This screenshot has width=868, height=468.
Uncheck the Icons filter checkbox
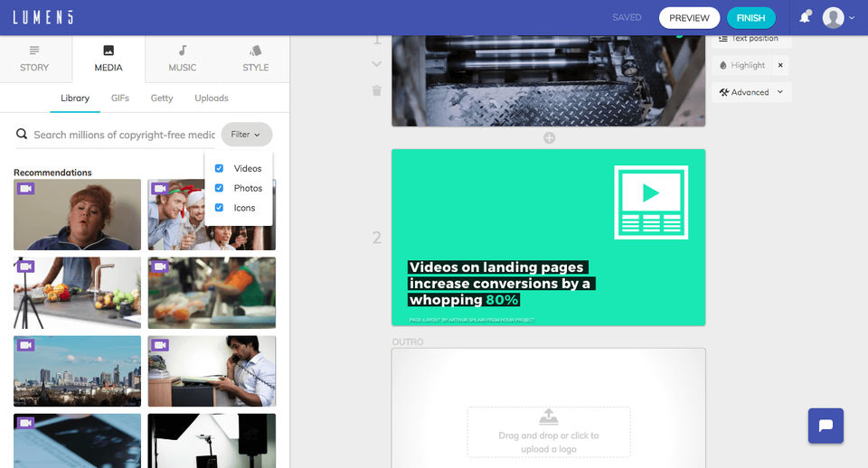[219, 208]
